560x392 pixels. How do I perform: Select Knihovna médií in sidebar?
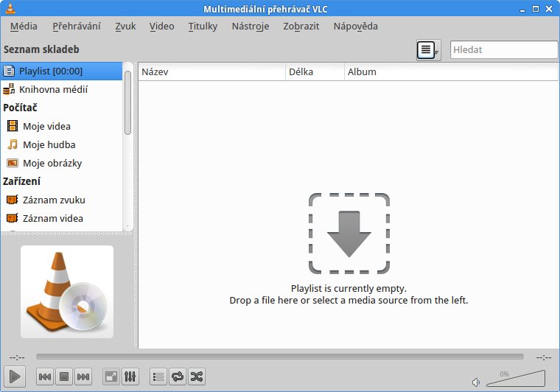point(61,90)
